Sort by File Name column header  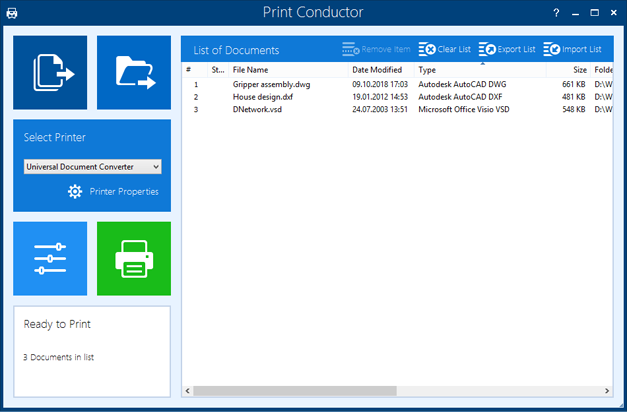[x=288, y=70]
